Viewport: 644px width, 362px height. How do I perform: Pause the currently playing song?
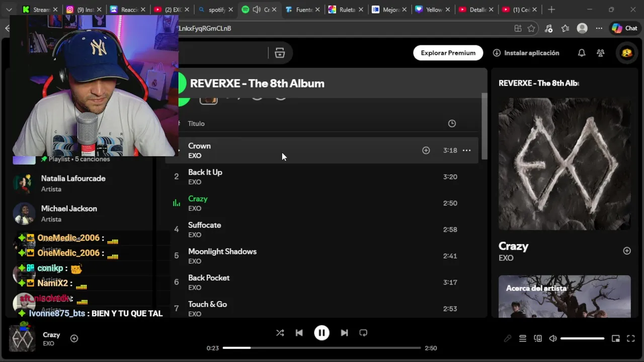(x=321, y=333)
